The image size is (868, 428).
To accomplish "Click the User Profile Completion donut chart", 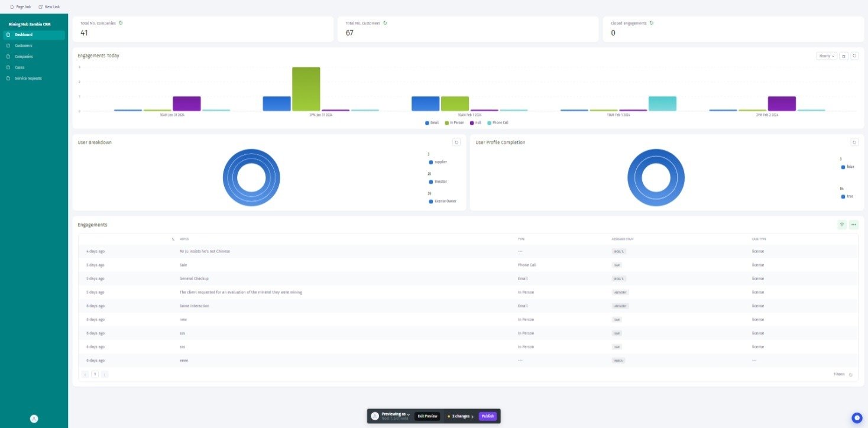I will coord(656,178).
